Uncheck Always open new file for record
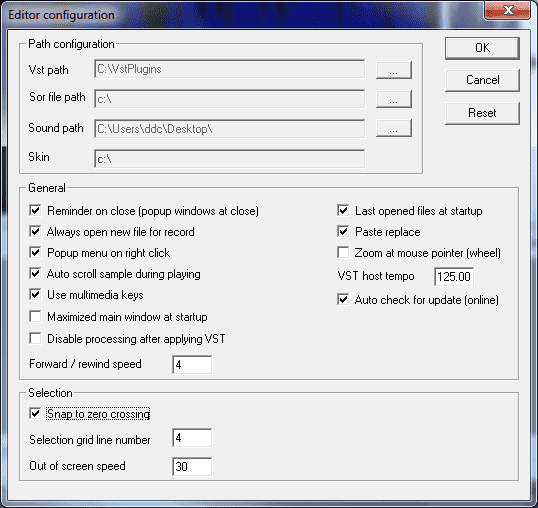 [35, 232]
